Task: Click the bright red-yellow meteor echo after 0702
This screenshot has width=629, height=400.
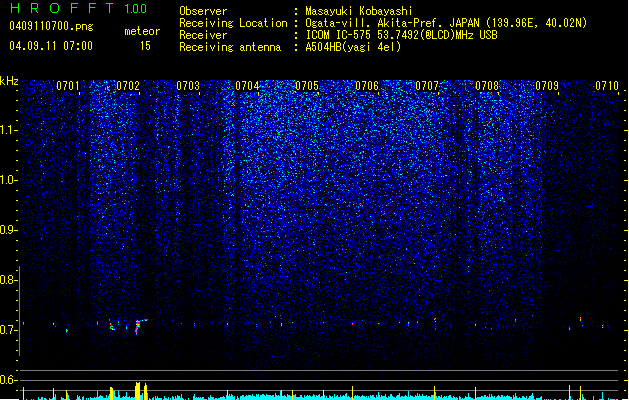Action: [140, 326]
